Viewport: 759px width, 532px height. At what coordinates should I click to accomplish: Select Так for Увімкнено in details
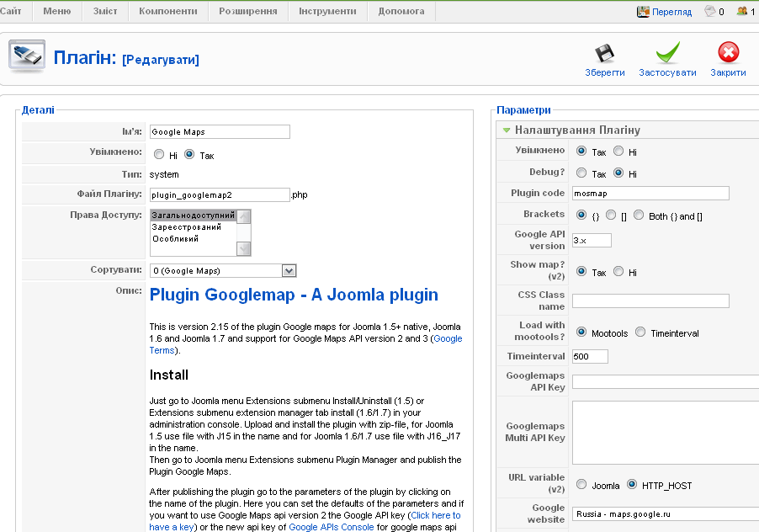[x=189, y=154]
